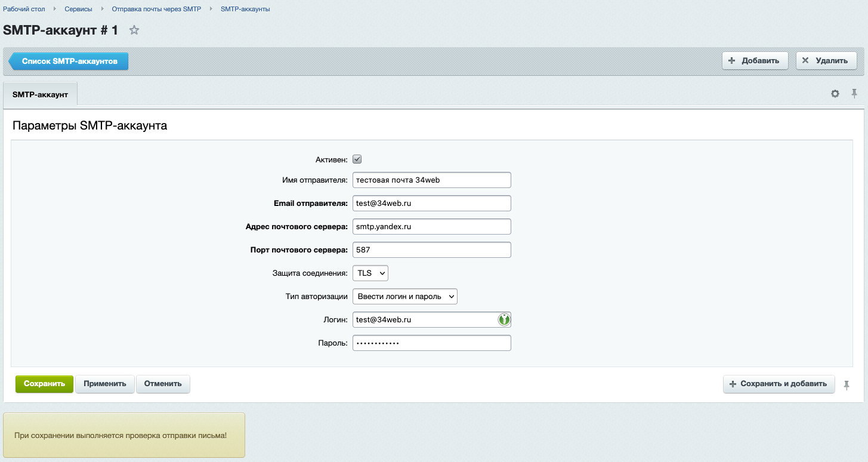Image resolution: width=868 pixels, height=462 pixels.
Task: Open tab settings via the gear icon
Action: click(x=835, y=94)
